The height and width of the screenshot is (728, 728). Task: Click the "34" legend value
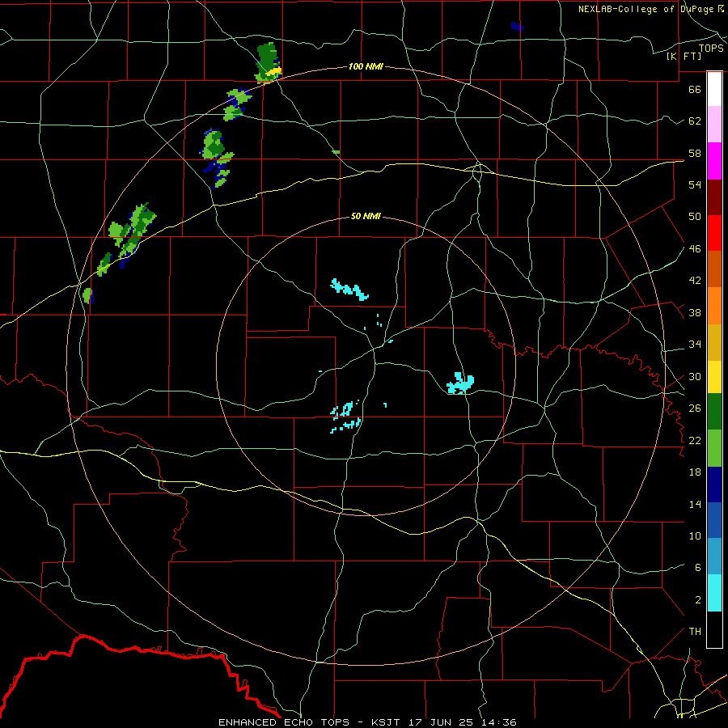[x=695, y=345]
